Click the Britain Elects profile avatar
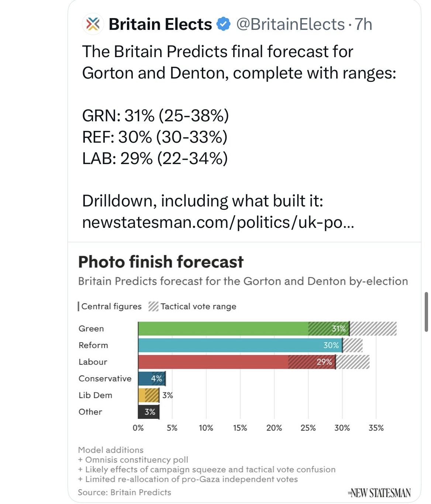 93,24
